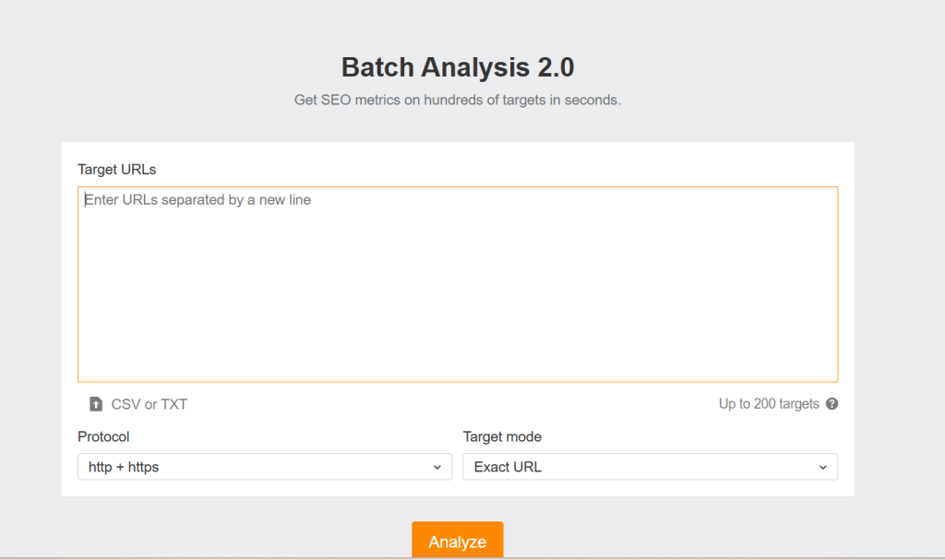Select the http + https value text

pyautogui.click(x=124, y=467)
